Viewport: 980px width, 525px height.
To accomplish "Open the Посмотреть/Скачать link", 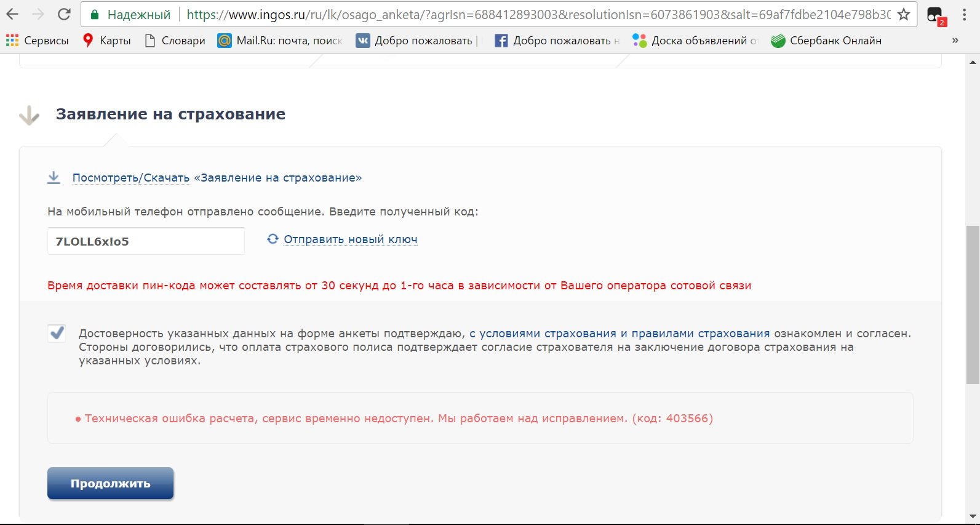I will (x=131, y=178).
